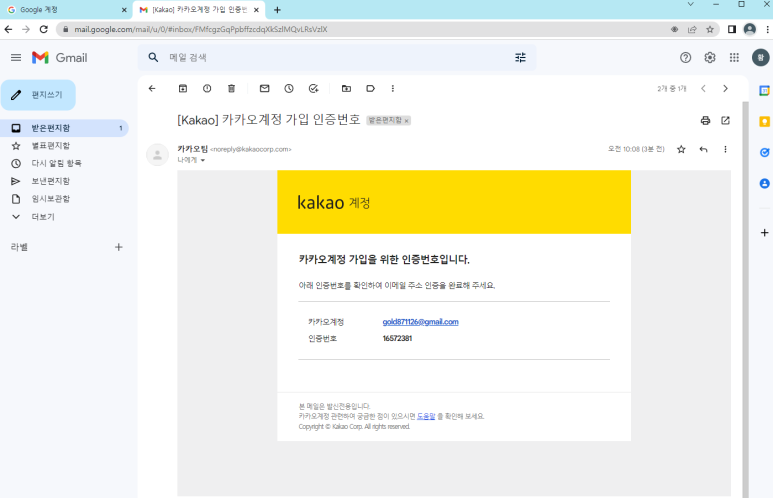
Task: Remove the 받은편지함 label chip
Action: click(x=407, y=121)
